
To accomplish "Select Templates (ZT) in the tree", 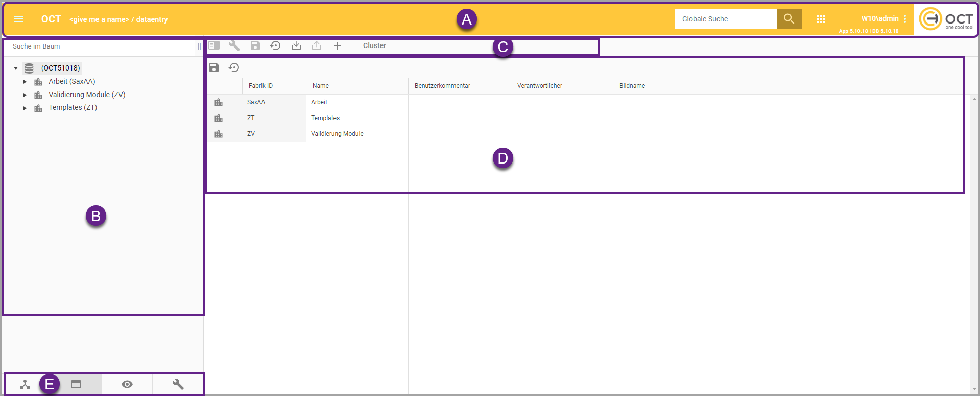I will click(x=73, y=108).
